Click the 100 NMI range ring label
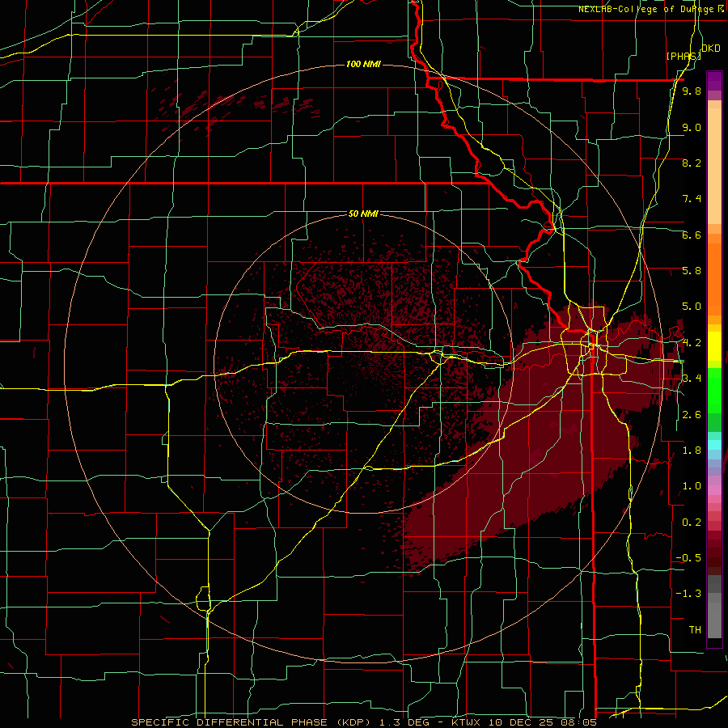 (x=363, y=64)
